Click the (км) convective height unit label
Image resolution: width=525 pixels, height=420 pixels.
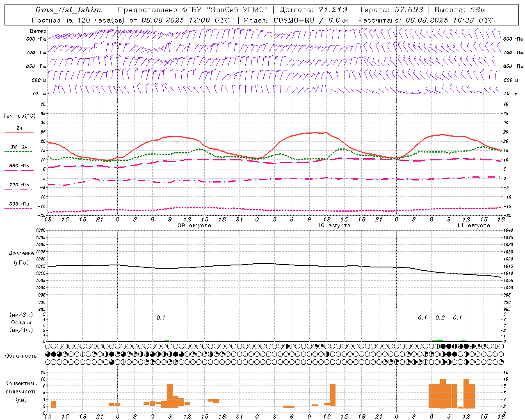[x=21, y=399]
